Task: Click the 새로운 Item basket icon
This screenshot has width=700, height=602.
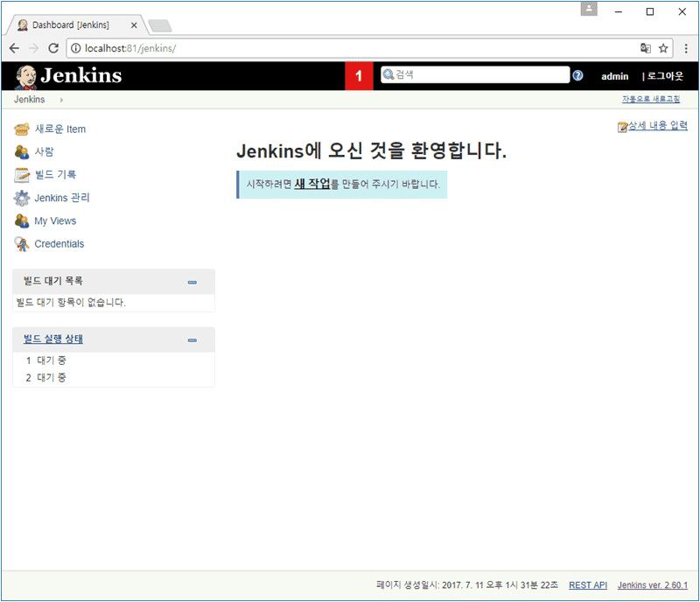Action: [x=21, y=129]
